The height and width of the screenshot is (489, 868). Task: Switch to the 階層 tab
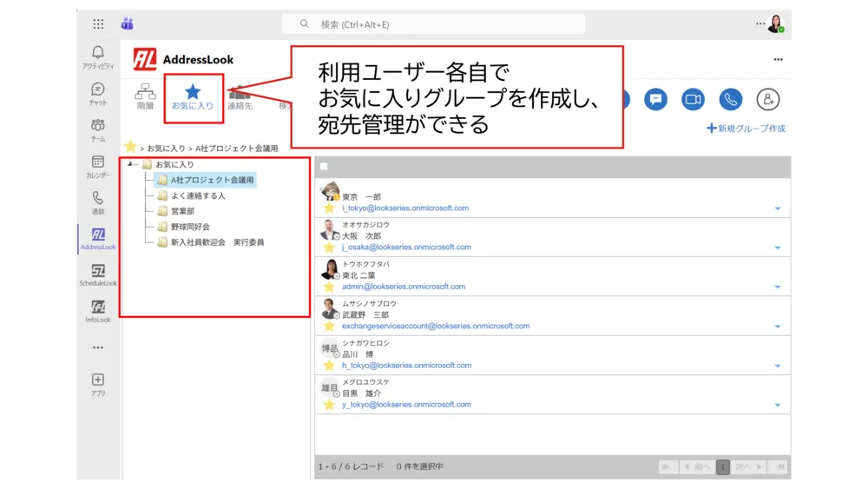point(145,97)
